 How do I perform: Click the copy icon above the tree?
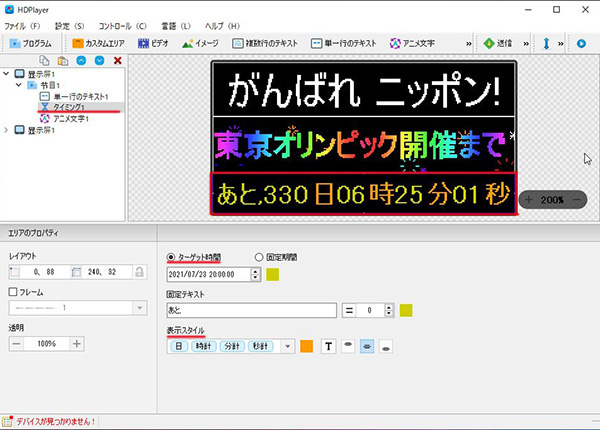(44, 60)
